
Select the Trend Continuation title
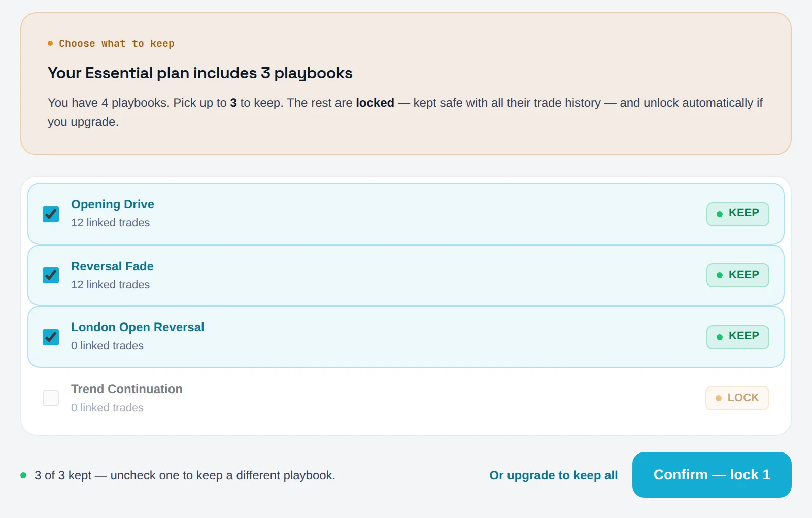127,389
